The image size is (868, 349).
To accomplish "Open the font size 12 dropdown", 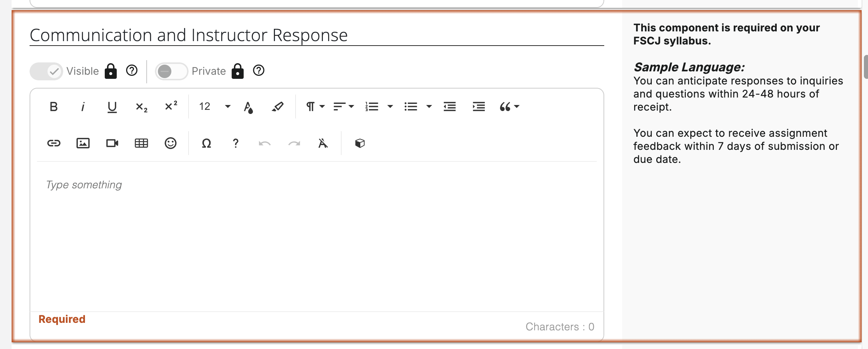I will pos(214,107).
